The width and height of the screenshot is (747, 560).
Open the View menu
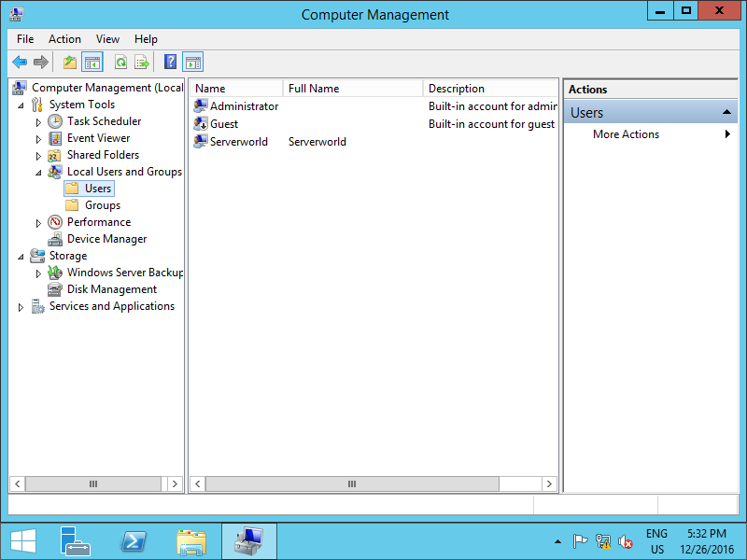point(107,39)
